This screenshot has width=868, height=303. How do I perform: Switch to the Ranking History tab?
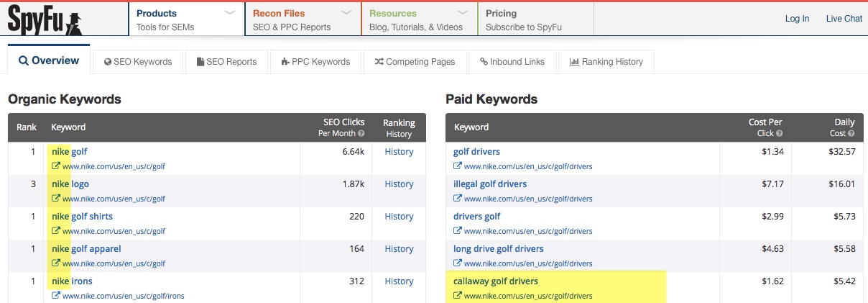pyautogui.click(x=606, y=62)
